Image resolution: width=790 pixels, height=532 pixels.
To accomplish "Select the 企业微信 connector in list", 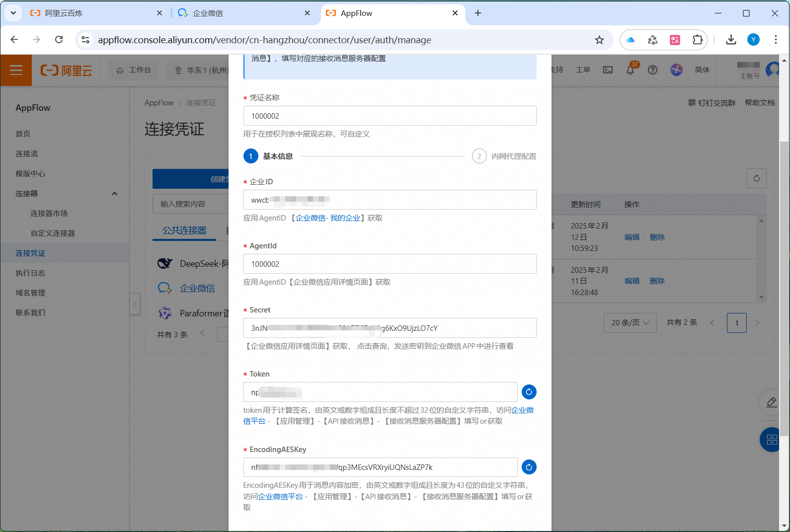I will [197, 288].
